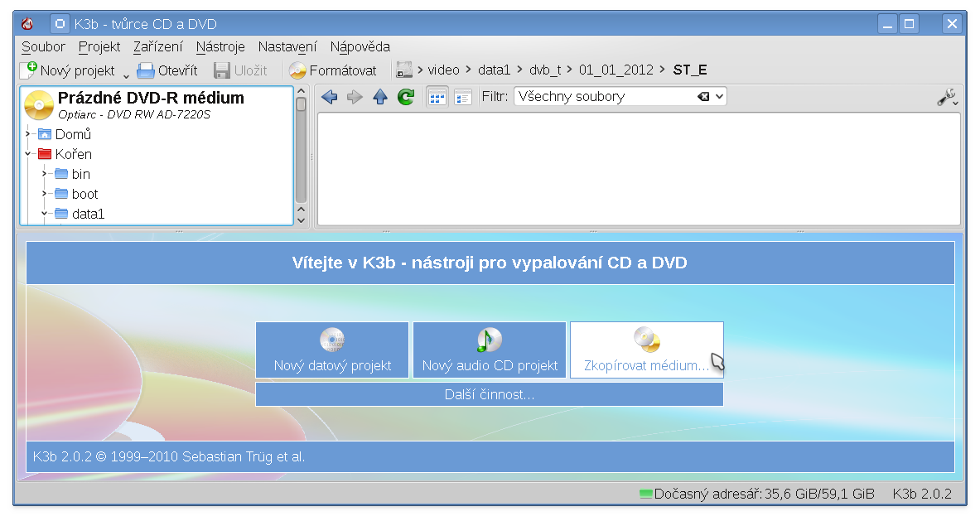Click the pin window button in title bar
The width and height of the screenshot is (980, 521).
point(60,24)
